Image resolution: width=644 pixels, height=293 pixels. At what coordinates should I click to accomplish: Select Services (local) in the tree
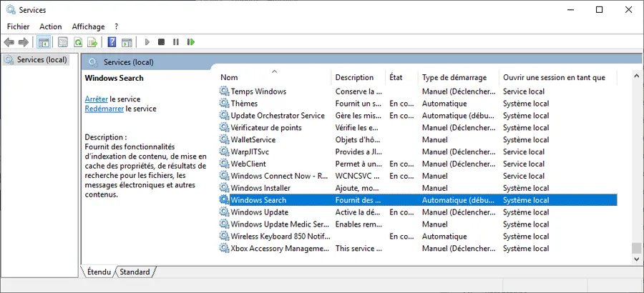[x=42, y=59]
